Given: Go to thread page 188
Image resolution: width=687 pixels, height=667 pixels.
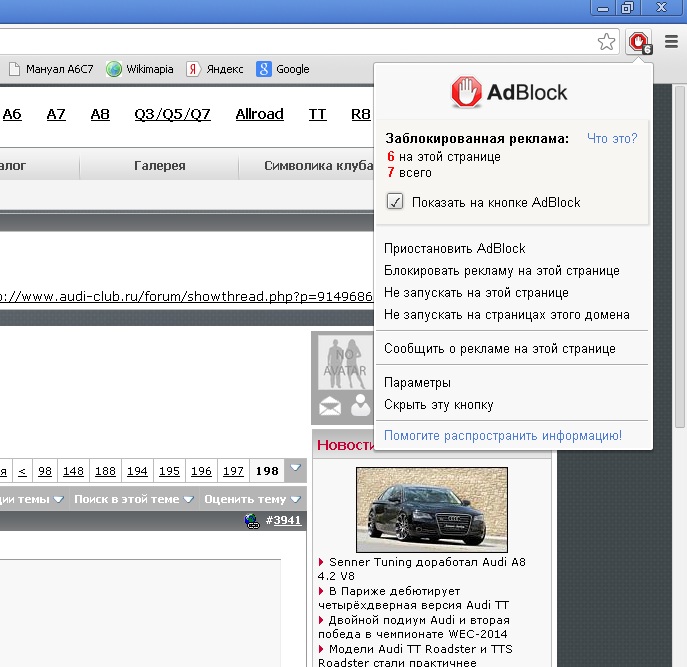Looking at the screenshot, I should [x=105, y=471].
